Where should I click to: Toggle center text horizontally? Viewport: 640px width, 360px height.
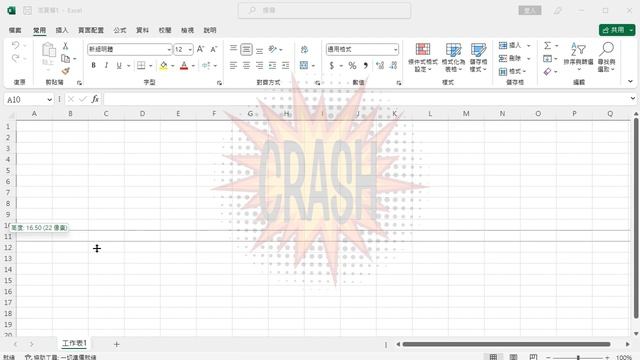tap(246, 65)
